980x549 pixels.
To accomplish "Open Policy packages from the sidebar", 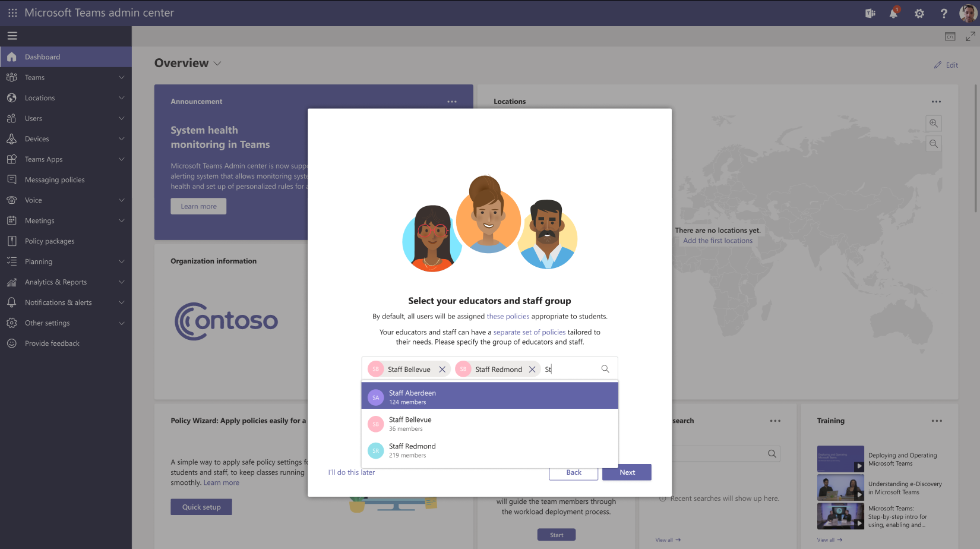I will (50, 241).
